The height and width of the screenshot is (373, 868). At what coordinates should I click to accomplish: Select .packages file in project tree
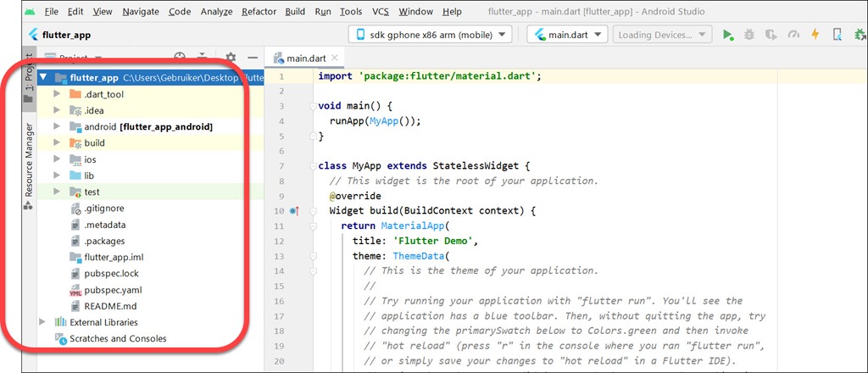click(x=104, y=241)
